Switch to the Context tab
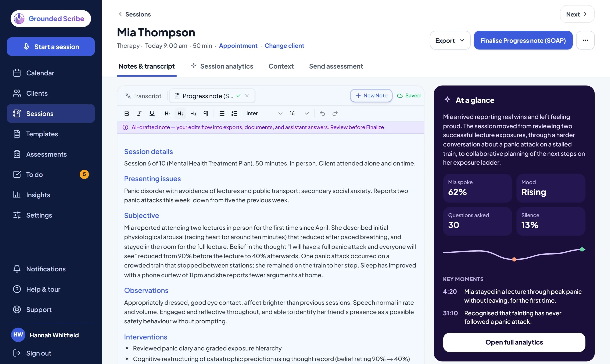The image size is (610, 364). [x=281, y=66]
